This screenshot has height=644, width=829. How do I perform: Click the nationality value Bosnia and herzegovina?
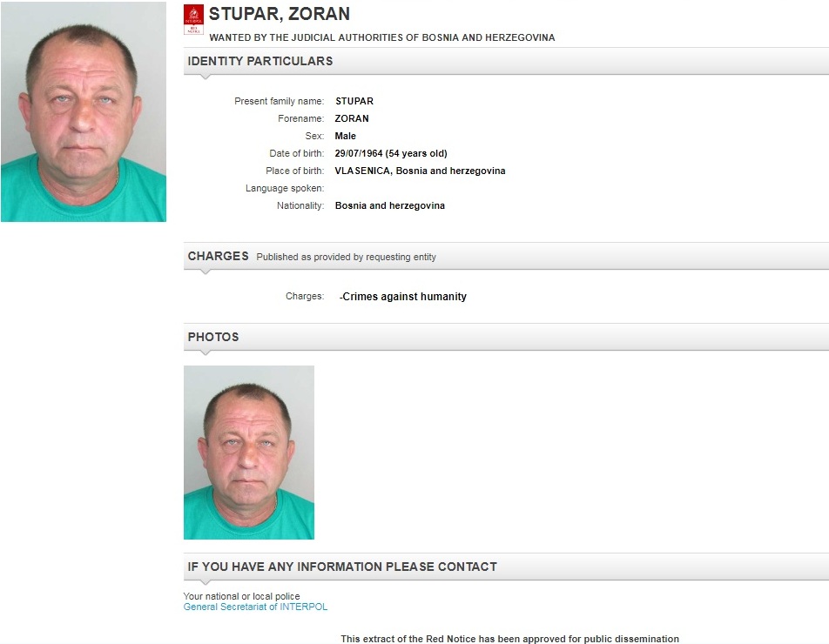click(389, 205)
